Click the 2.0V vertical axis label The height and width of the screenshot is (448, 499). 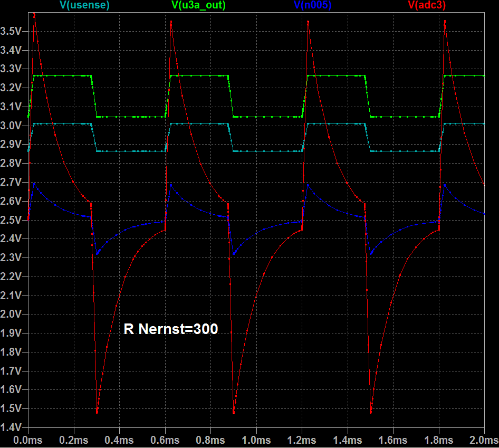(12, 314)
